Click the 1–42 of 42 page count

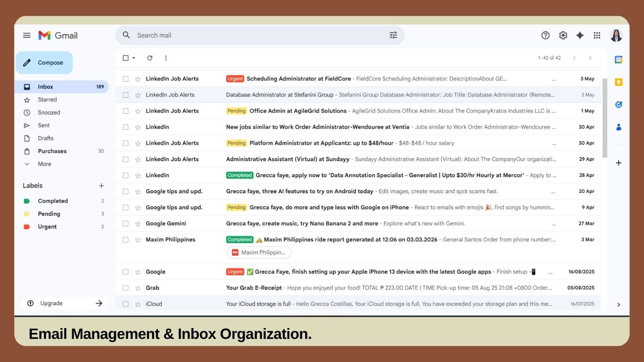coord(549,58)
